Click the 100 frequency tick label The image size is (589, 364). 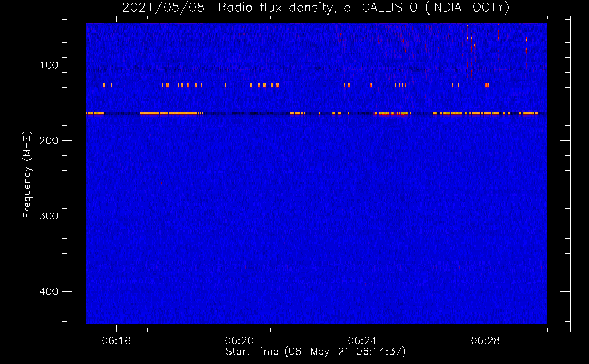click(x=49, y=65)
